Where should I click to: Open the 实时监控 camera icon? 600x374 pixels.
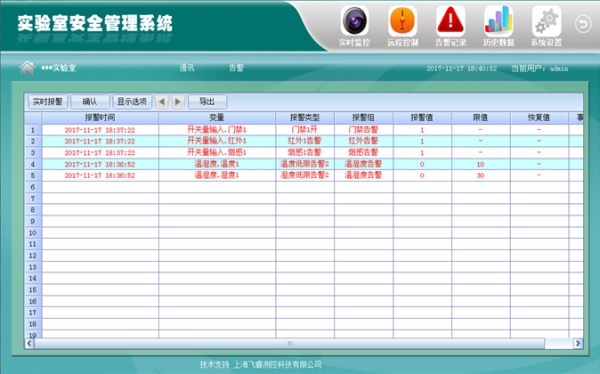354,21
